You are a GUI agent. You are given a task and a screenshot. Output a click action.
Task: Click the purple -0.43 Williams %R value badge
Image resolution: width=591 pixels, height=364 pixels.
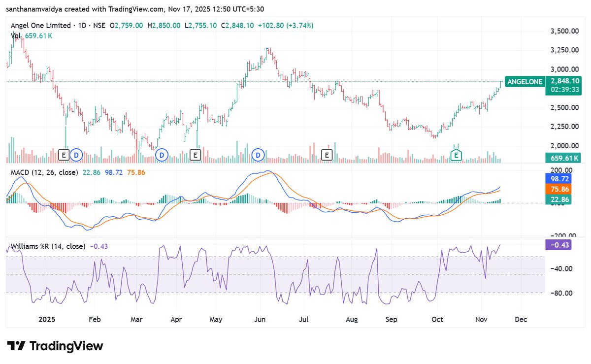pos(559,245)
